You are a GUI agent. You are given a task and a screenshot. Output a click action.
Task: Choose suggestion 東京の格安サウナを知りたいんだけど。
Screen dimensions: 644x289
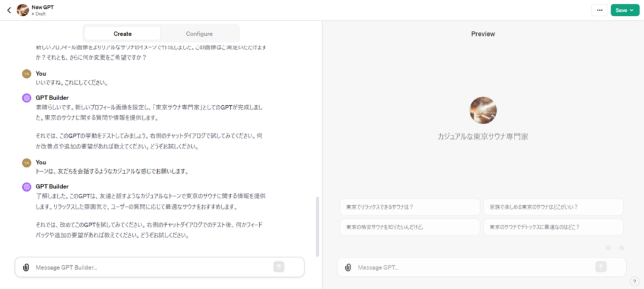pyautogui.click(x=410, y=227)
